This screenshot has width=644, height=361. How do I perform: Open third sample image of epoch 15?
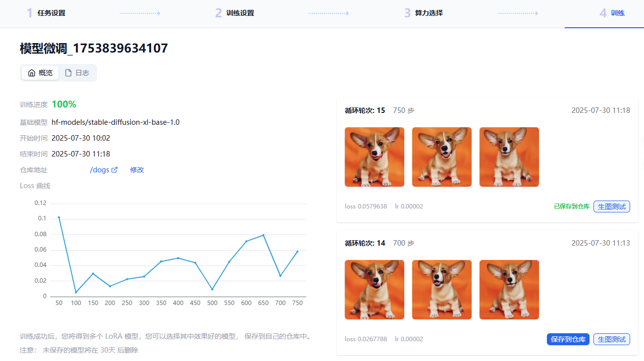point(509,157)
